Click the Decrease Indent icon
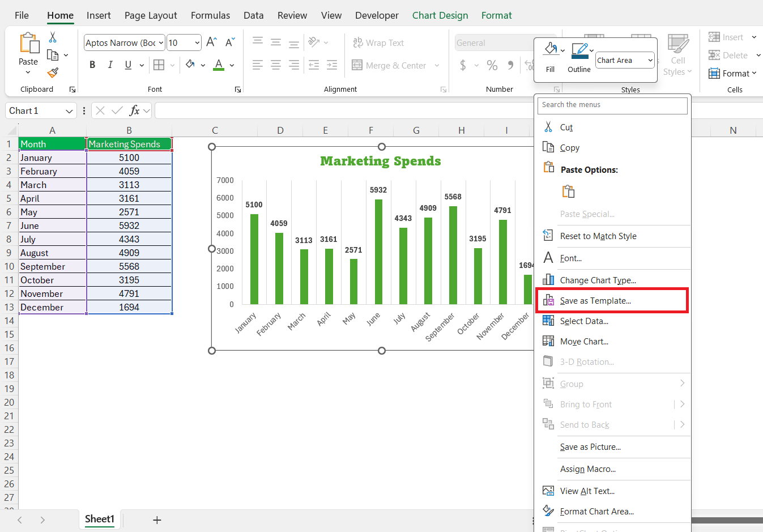 [x=314, y=65]
